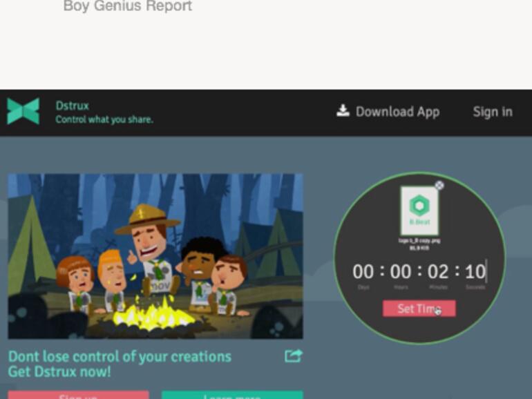Click the 'Boy Genius Report' text
This screenshot has width=532, height=399.
pos(128,6)
